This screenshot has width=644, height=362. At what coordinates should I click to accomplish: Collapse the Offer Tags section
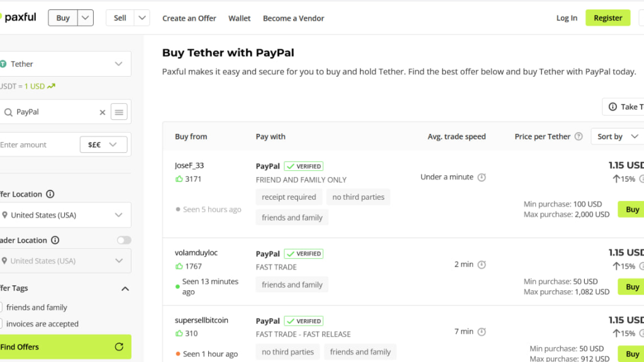point(125,289)
